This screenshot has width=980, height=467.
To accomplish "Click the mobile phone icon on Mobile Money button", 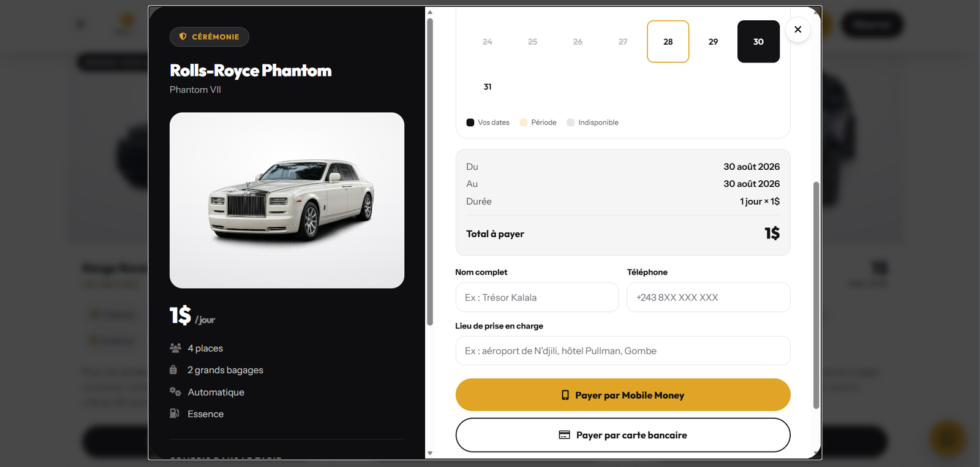I will coord(565,395).
